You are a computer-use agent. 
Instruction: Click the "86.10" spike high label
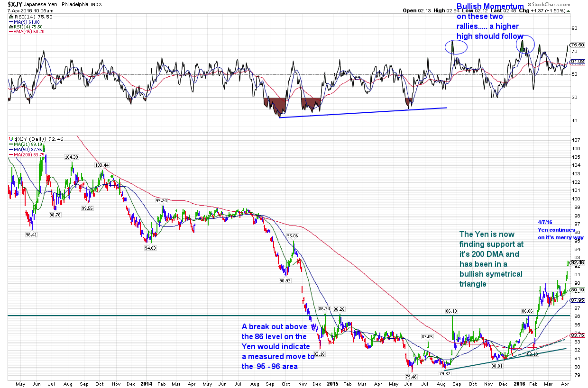click(x=451, y=311)
